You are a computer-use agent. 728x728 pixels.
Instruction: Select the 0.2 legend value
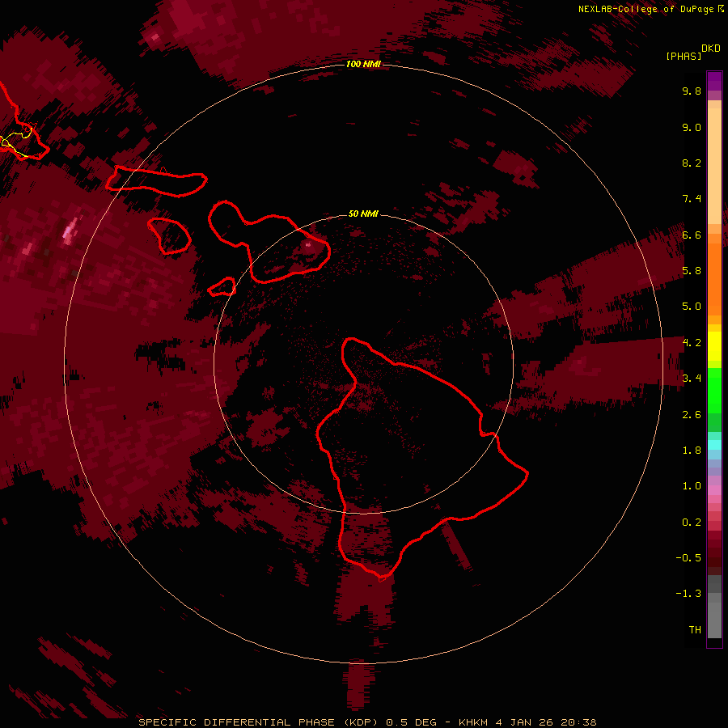coord(692,523)
